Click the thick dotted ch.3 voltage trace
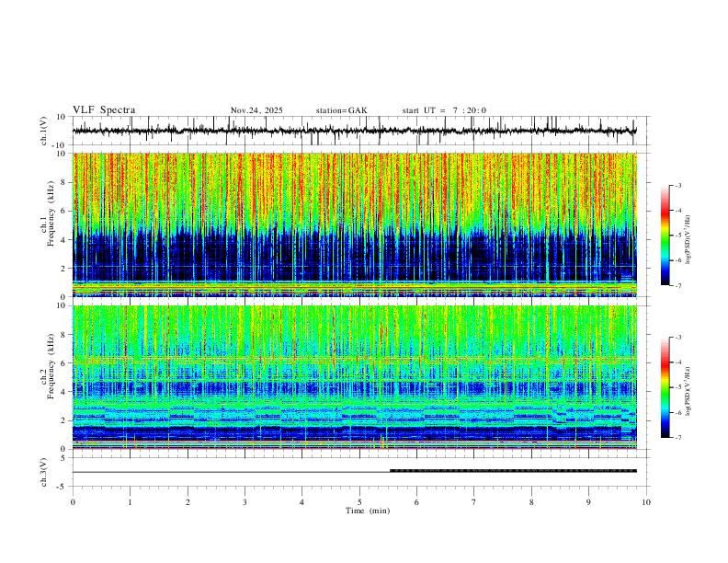This screenshot has width=728, height=563. (513, 471)
